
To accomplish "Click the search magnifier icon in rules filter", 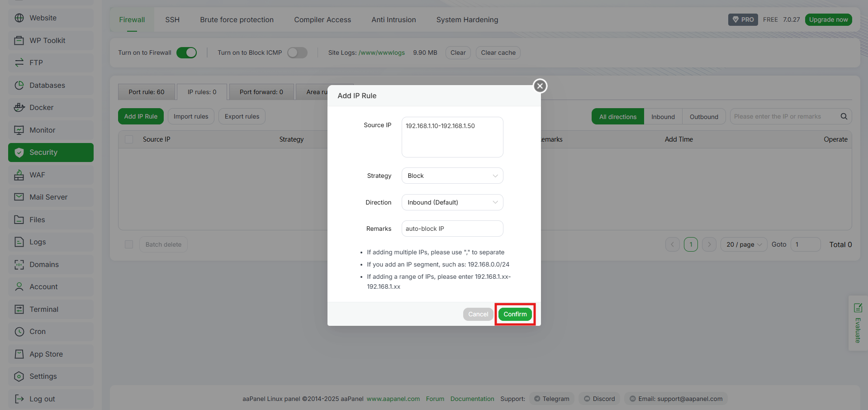I will click(844, 116).
